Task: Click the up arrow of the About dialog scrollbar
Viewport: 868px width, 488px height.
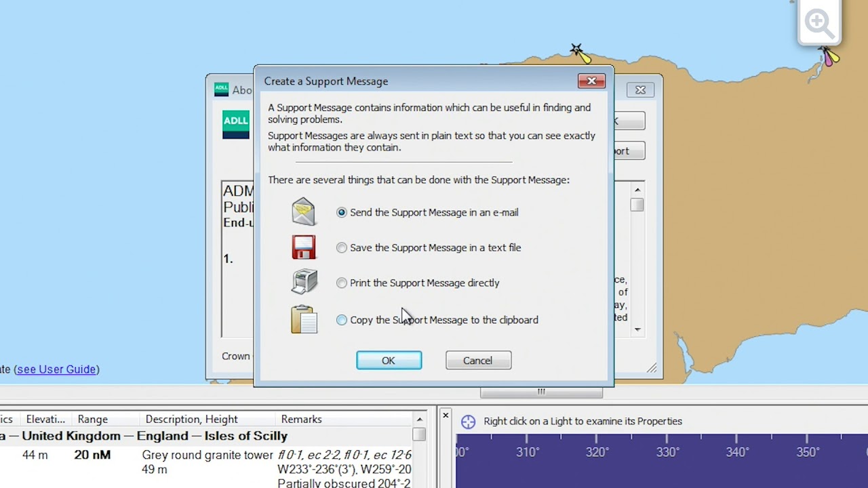Action: pyautogui.click(x=636, y=189)
